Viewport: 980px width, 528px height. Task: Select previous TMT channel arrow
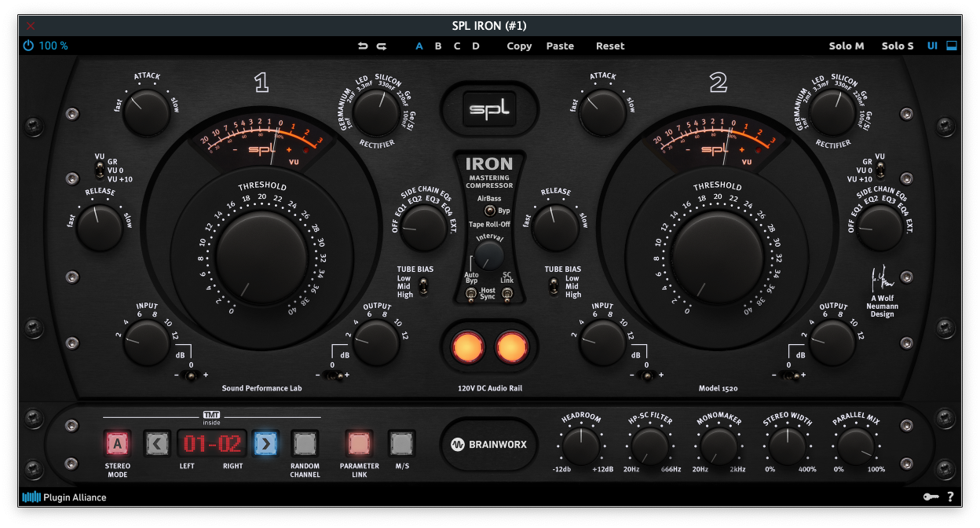pyautogui.click(x=158, y=444)
